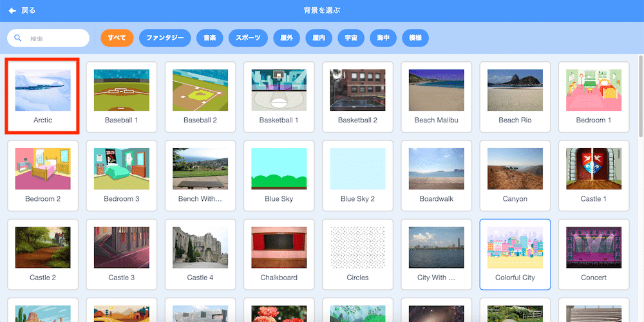644x322 pixels.
Task: Choose the Concert backdrop
Action: tap(594, 254)
